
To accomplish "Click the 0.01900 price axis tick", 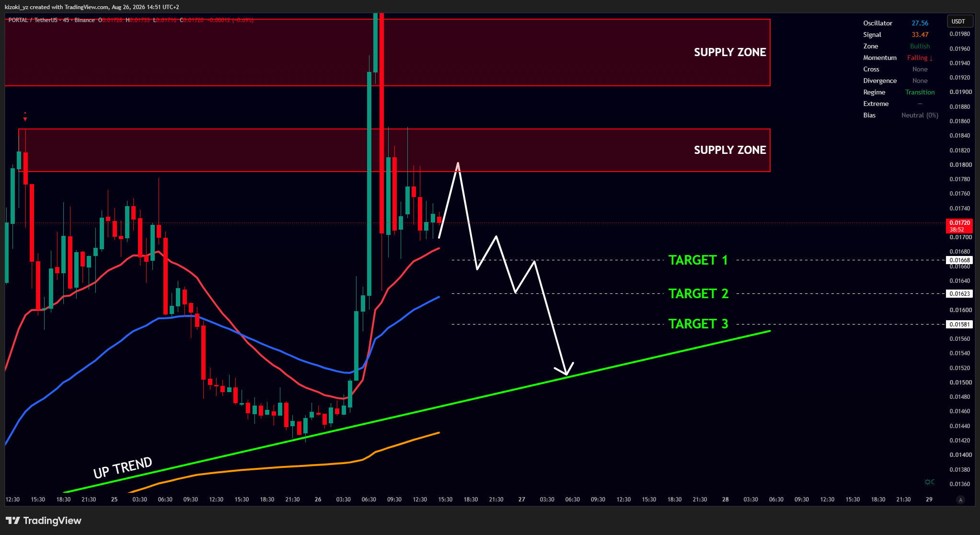I will pos(960,92).
